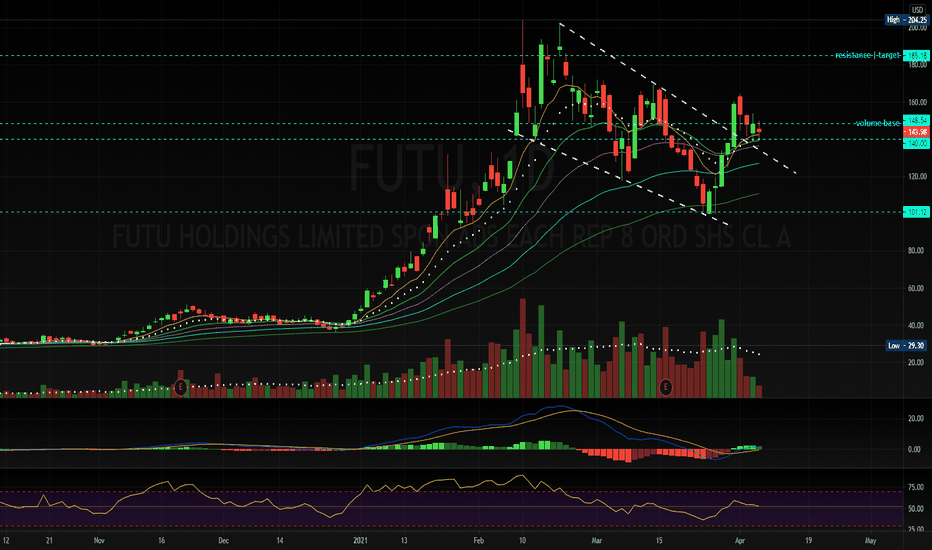This screenshot has height=550, width=932.
Task: Click the 50.00 level on the RSI scale
Action: point(916,508)
